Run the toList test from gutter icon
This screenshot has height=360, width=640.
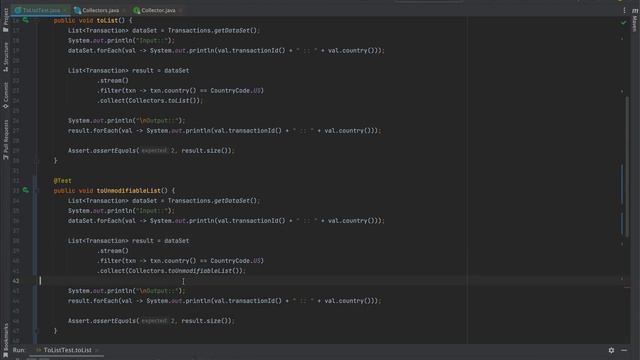[25, 20]
